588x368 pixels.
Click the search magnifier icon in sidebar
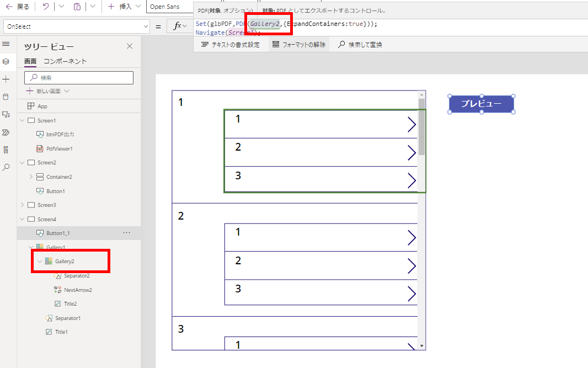point(6,167)
